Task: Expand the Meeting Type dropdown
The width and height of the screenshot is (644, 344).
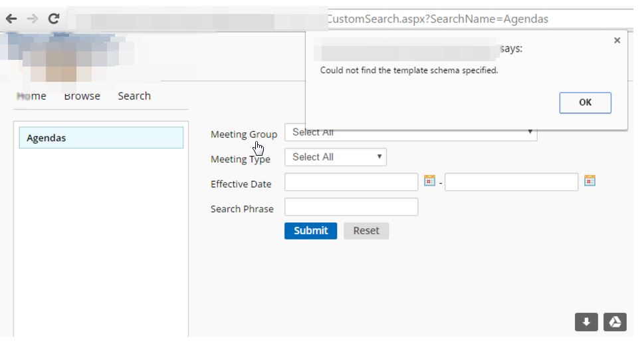Action: [335, 157]
